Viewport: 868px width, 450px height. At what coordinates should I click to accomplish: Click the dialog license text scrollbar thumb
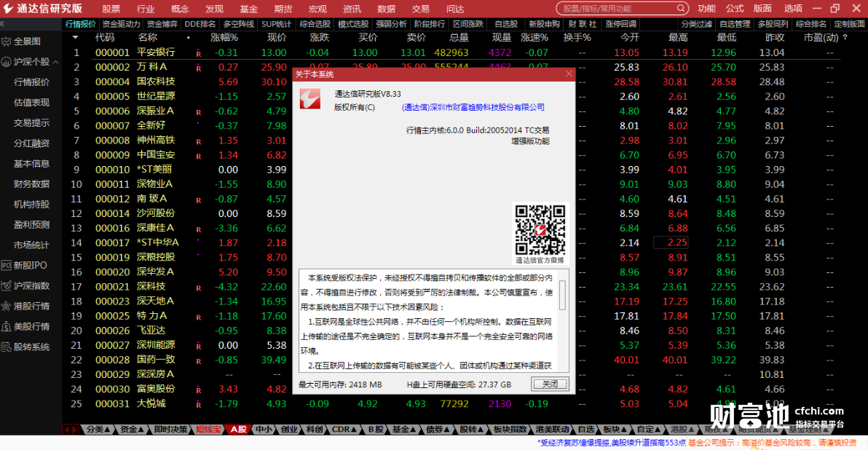(x=562, y=294)
